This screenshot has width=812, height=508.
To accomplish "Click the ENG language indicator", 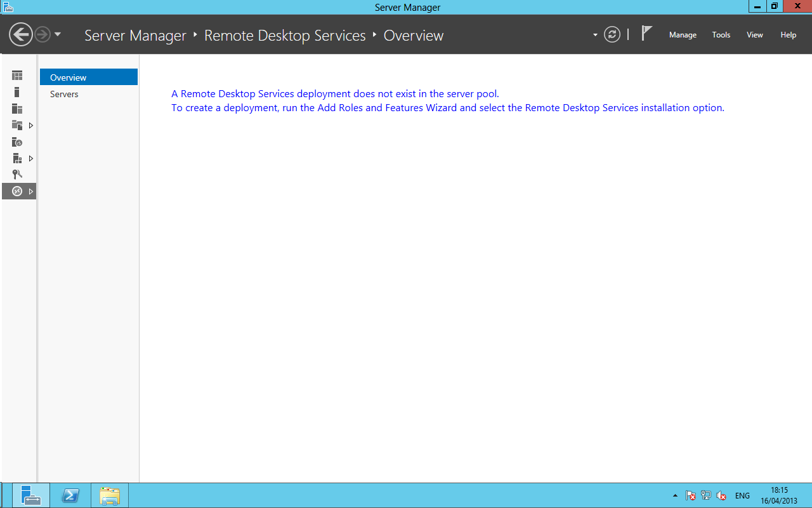I will click(x=742, y=495).
